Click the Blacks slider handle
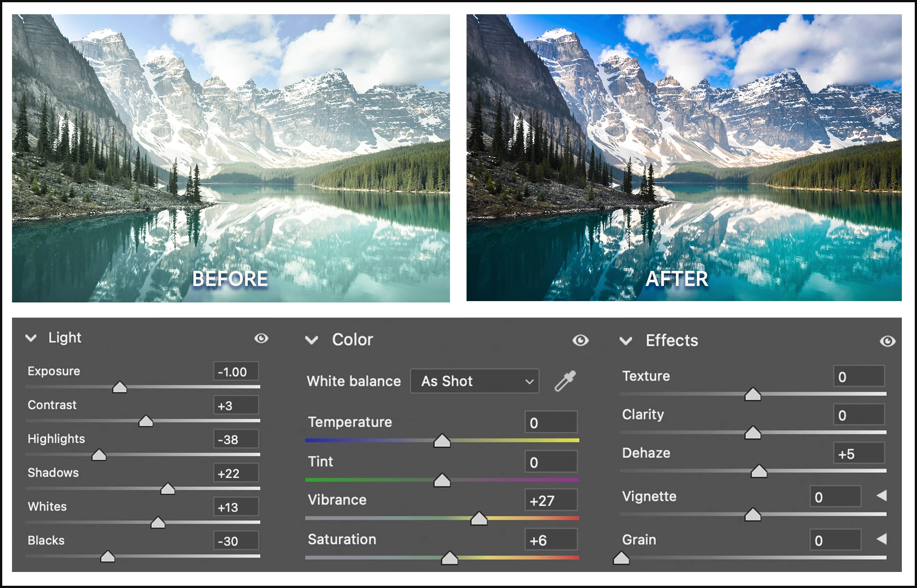 [107, 557]
